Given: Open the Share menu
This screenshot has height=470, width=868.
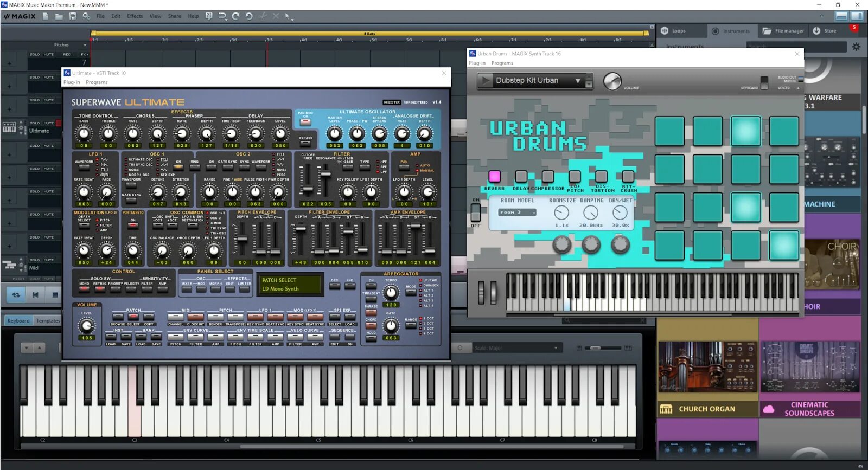Looking at the screenshot, I should [175, 16].
